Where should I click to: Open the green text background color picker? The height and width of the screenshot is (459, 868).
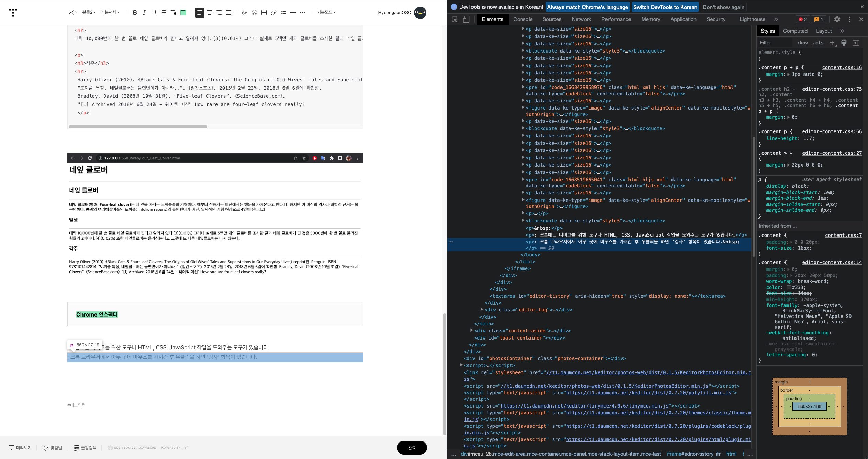(x=183, y=13)
